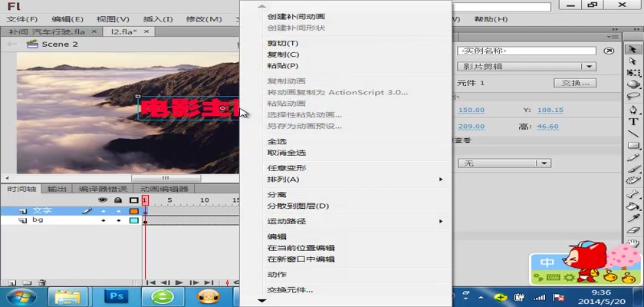Open Photoshop from the taskbar
Image resolution: width=644 pixels, height=307 pixels.
point(117,296)
